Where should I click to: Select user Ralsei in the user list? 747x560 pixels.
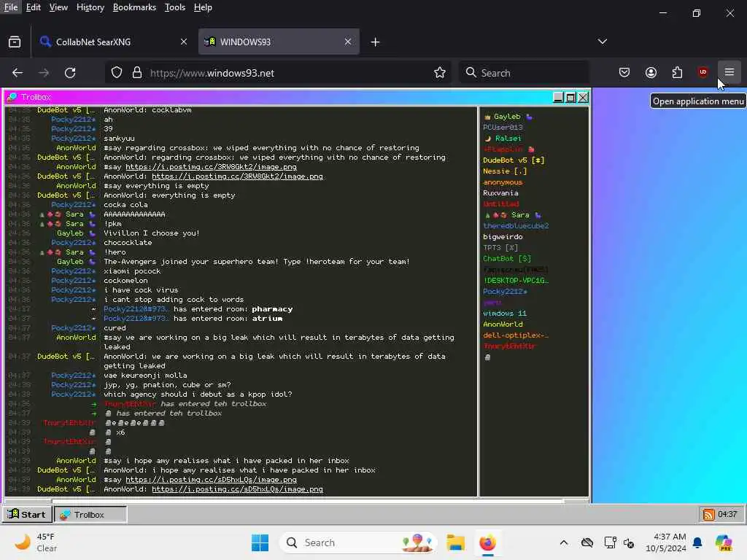coord(508,138)
